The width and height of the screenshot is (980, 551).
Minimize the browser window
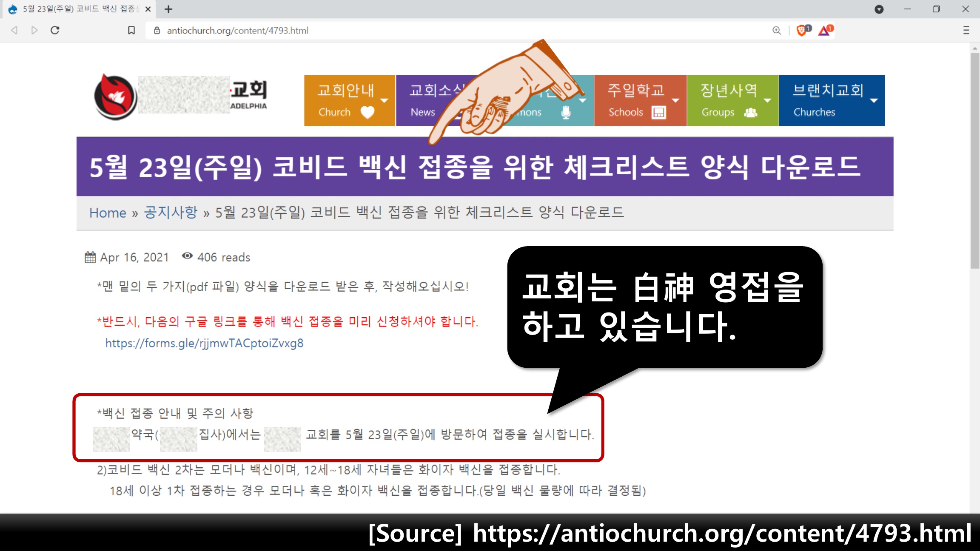tap(908, 9)
